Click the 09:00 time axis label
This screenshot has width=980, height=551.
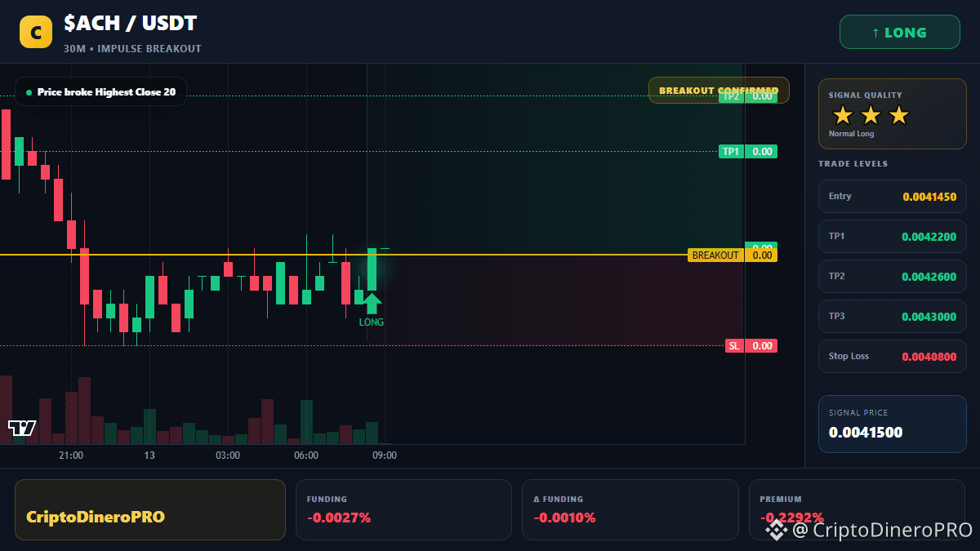coord(385,455)
